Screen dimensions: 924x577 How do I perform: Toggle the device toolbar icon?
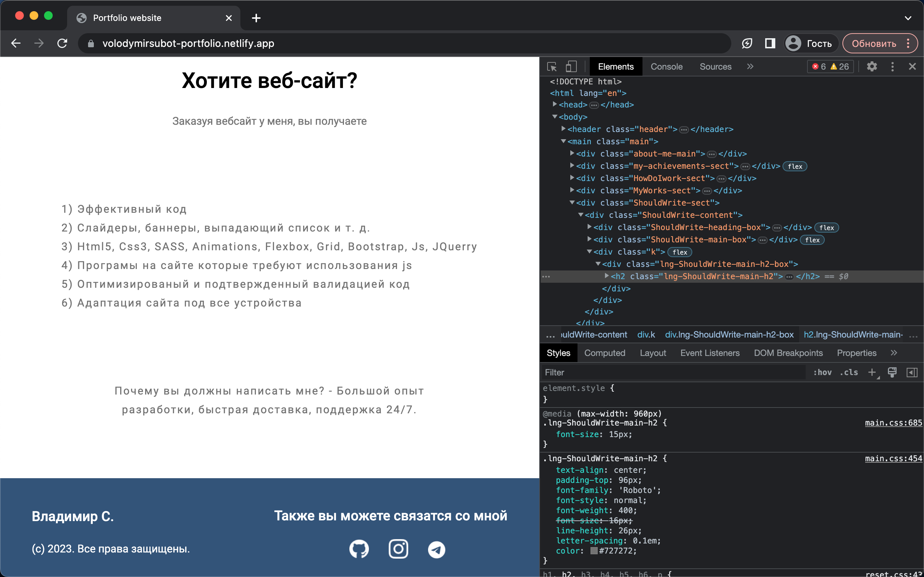click(x=571, y=67)
